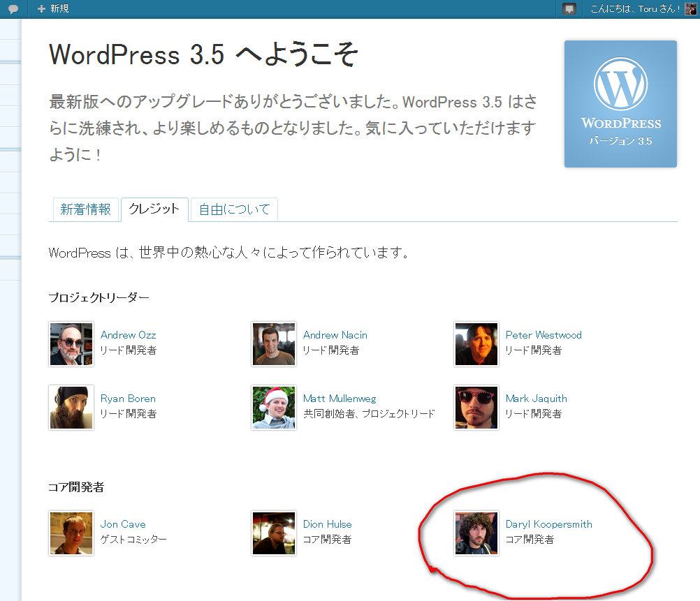The height and width of the screenshot is (601, 700).
Task: Click Andrew Ozz's profile photo
Action: [x=71, y=344]
